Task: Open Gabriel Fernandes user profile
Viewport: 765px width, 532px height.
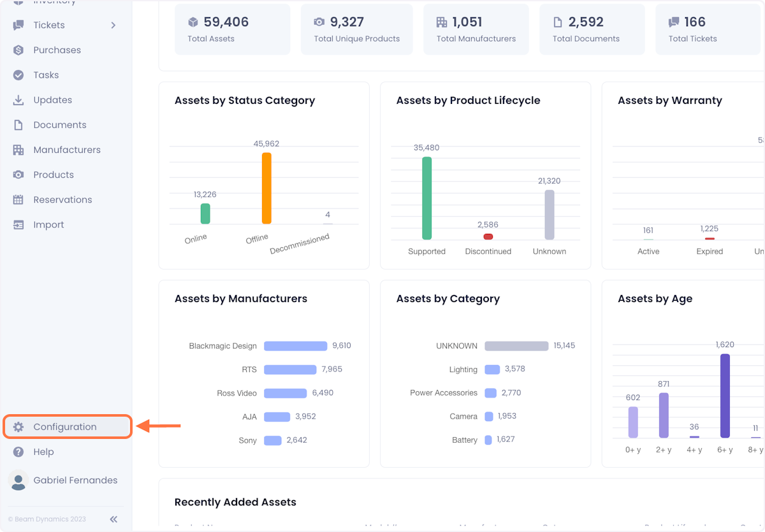Action: 75,480
